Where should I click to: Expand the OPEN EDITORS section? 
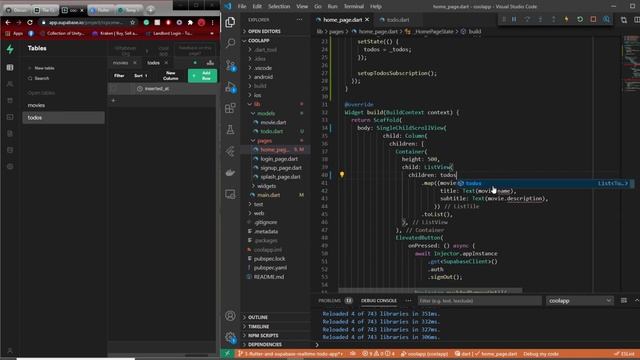tap(264, 31)
